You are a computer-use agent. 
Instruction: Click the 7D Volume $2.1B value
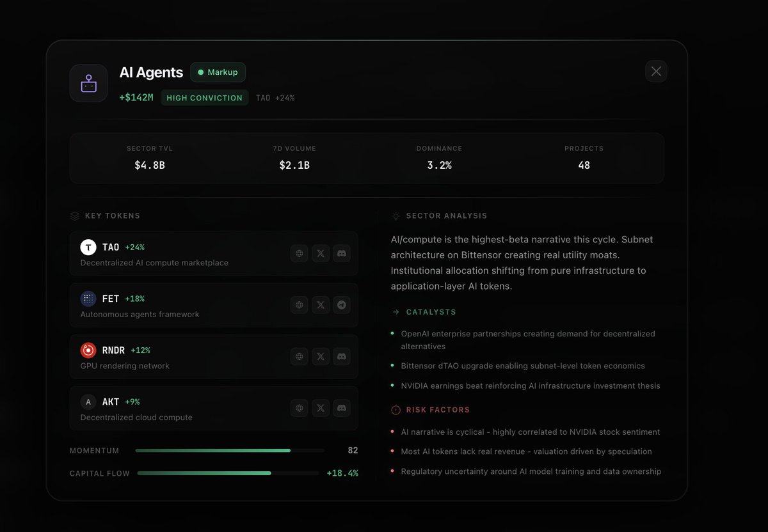coord(294,165)
